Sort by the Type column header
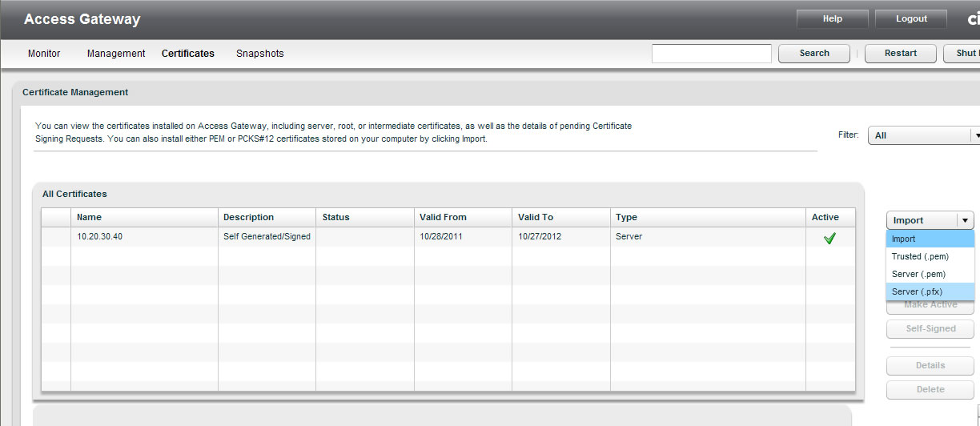This screenshot has width=980, height=426. coord(708,218)
